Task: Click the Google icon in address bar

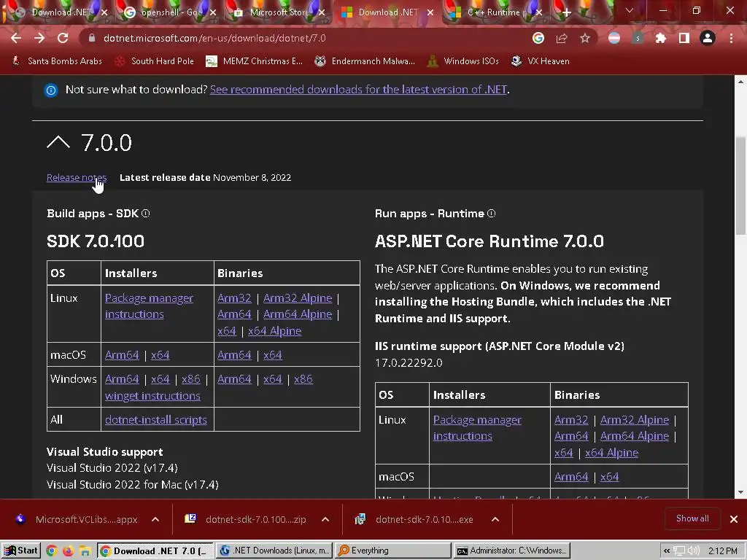Action: [538, 38]
